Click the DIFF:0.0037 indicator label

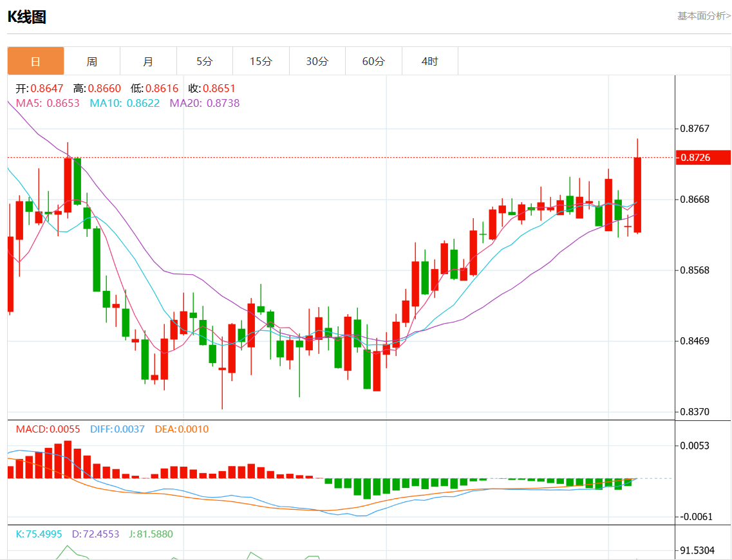click(x=117, y=429)
